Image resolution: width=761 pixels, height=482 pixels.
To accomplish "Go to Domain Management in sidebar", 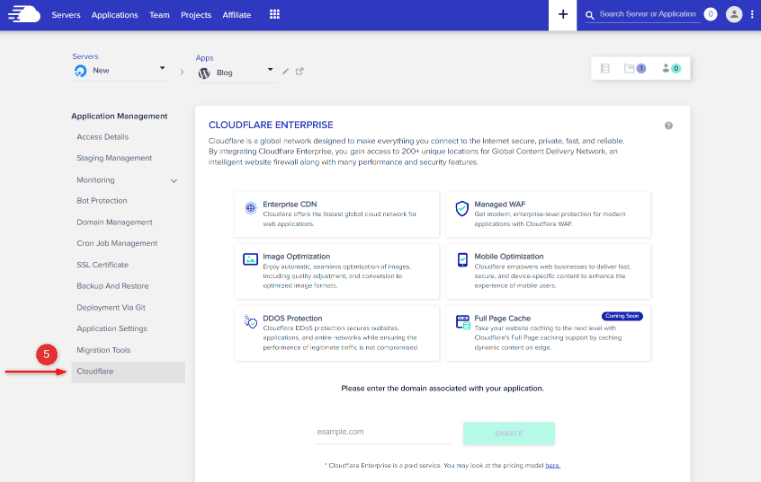I will click(x=114, y=222).
